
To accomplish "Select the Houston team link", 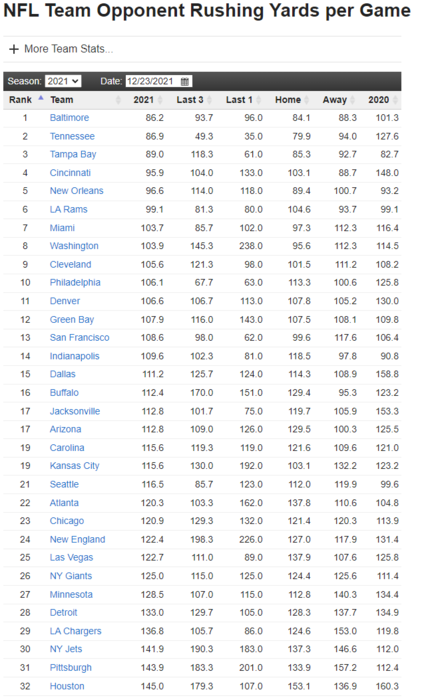I will point(67,686).
